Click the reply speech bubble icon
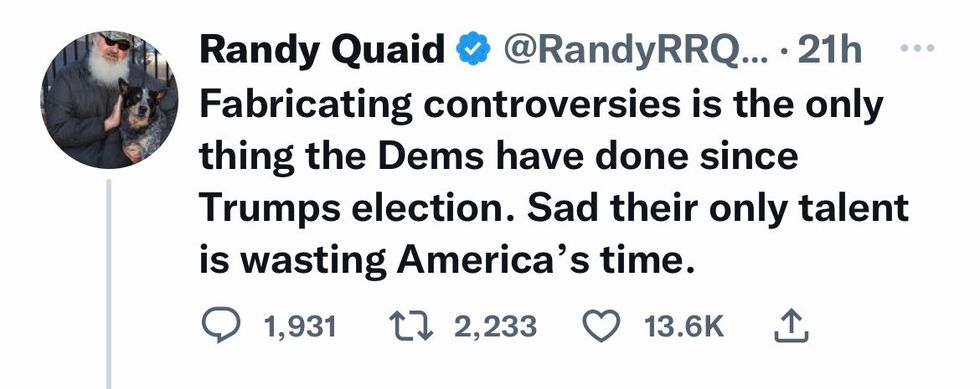This screenshot has width=980, height=389. pos(221,326)
